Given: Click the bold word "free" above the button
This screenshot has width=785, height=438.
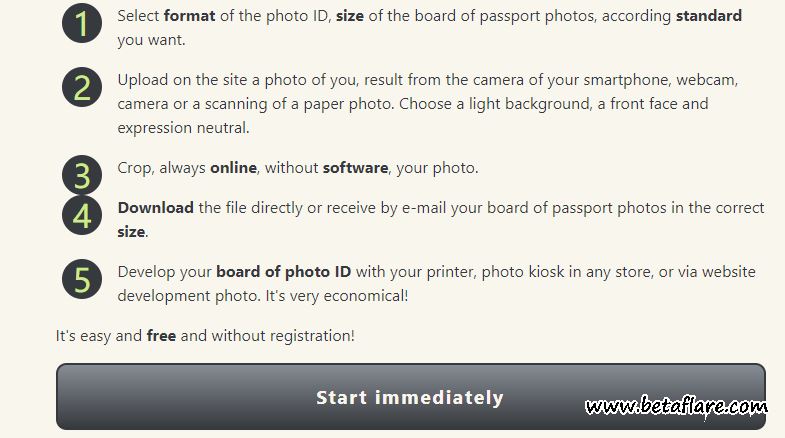Looking at the screenshot, I should coord(161,336).
